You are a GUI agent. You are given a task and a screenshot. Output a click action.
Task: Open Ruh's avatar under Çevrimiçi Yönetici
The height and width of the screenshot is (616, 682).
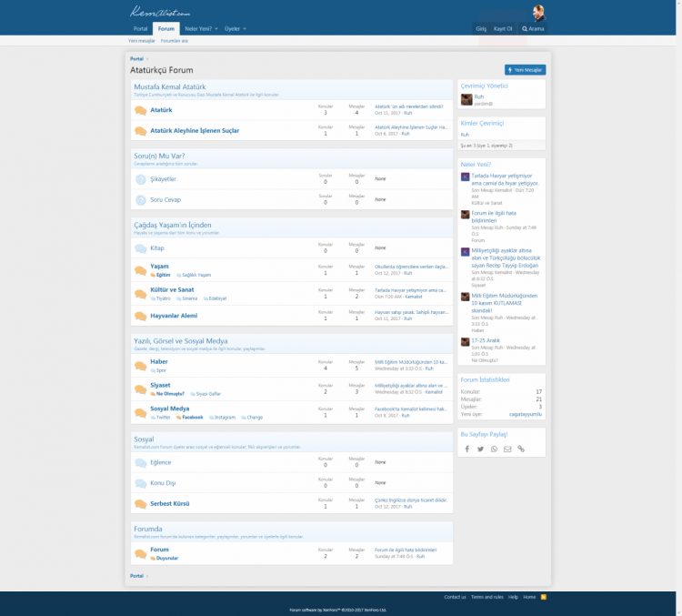[466, 99]
